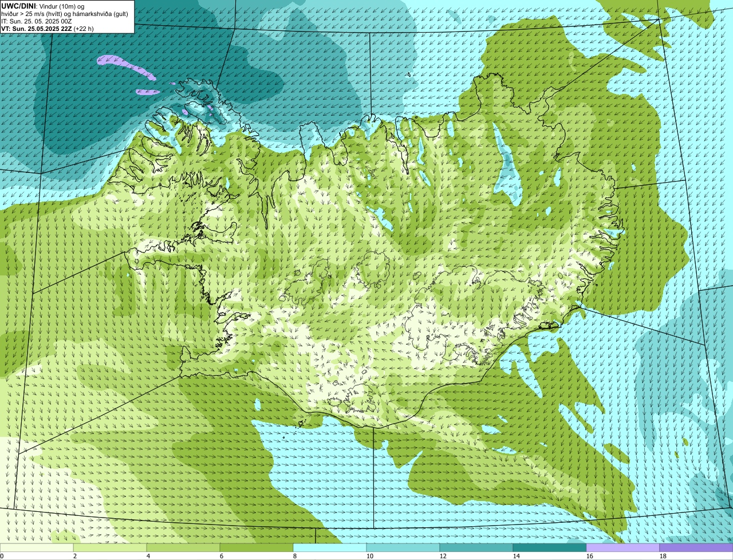
Task: Click the scale label '4' under the color bar
Action: tap(148, 556)
